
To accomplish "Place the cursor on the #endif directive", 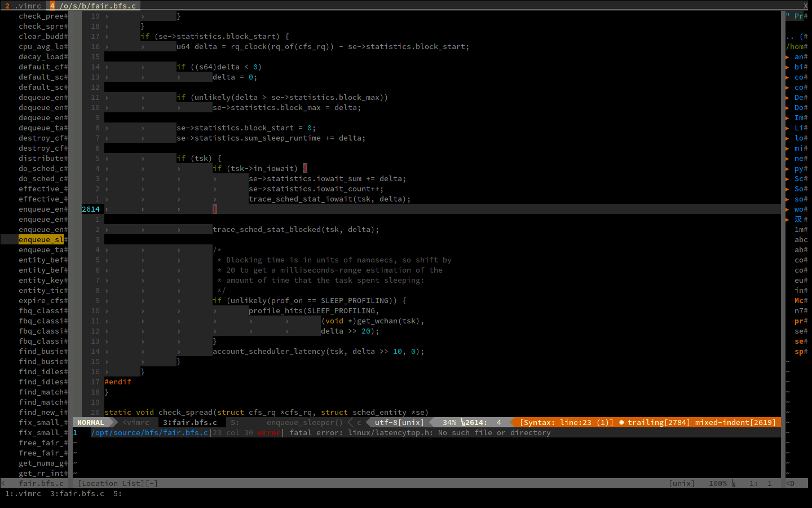I will [118, 382].
